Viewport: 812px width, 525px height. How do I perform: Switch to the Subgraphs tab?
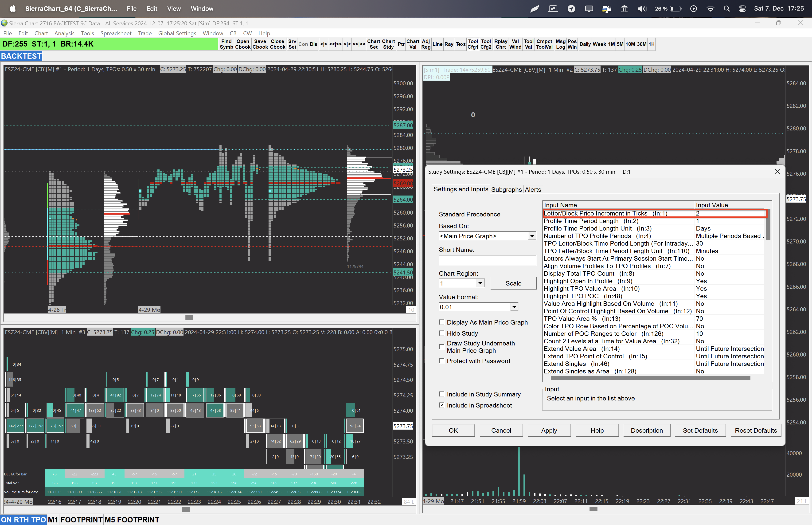click(x=506, y=190)
